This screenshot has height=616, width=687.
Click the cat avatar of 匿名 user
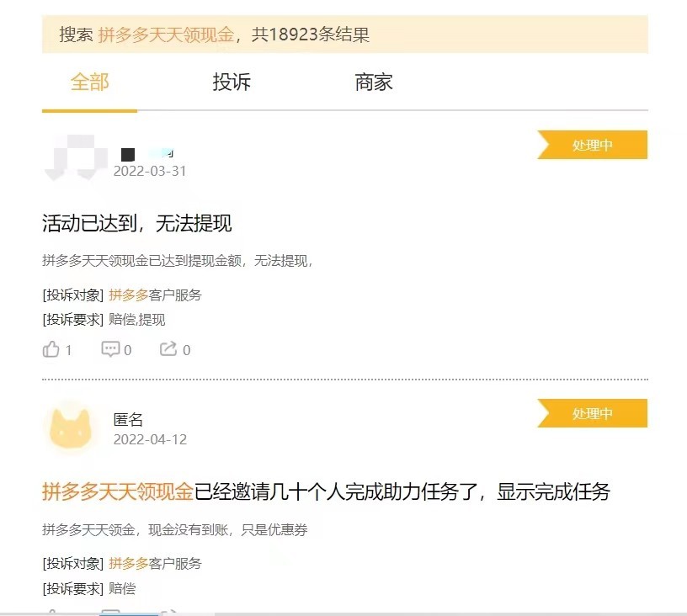tap(71, 427)
